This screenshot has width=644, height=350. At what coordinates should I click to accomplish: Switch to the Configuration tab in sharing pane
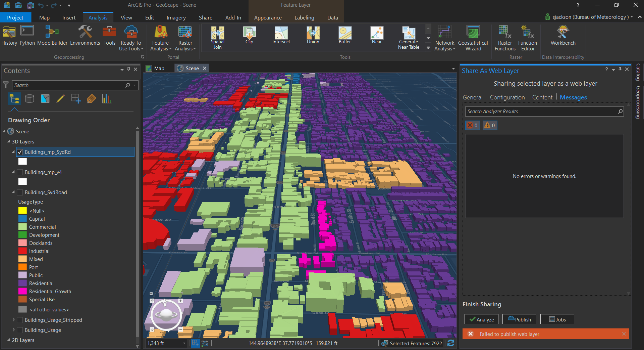coord(507,97)
